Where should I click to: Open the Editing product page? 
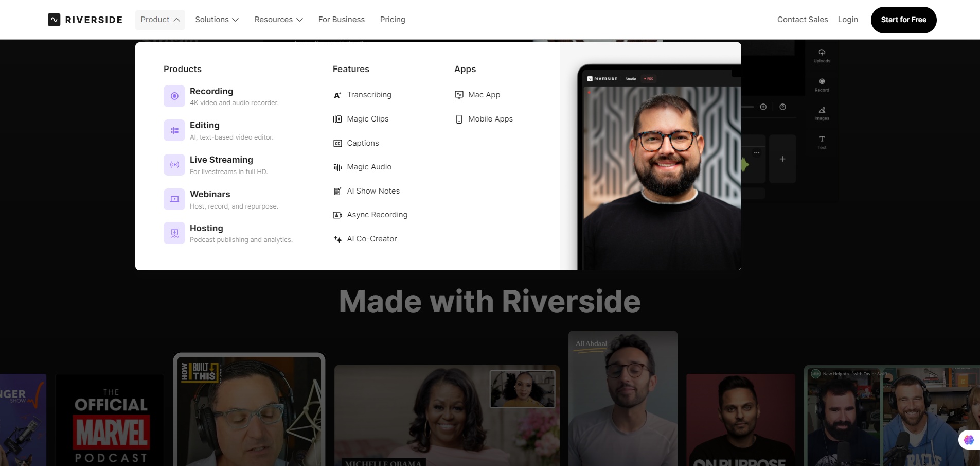tap(219, 130)
